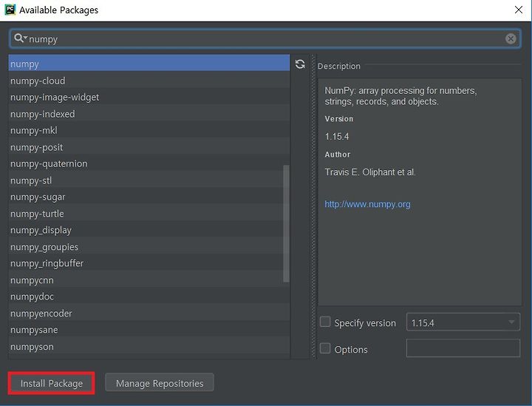Open the http://www.numpy.org link
This screenshot has height=406, width=532.
coord(367,204)
